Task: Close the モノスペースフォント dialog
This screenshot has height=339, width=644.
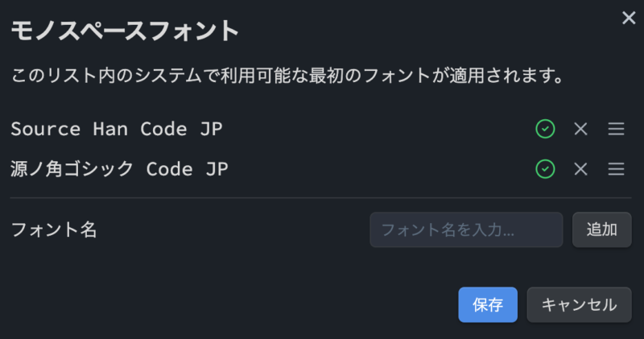Action: pyautogui.click(x=629, y=18)
